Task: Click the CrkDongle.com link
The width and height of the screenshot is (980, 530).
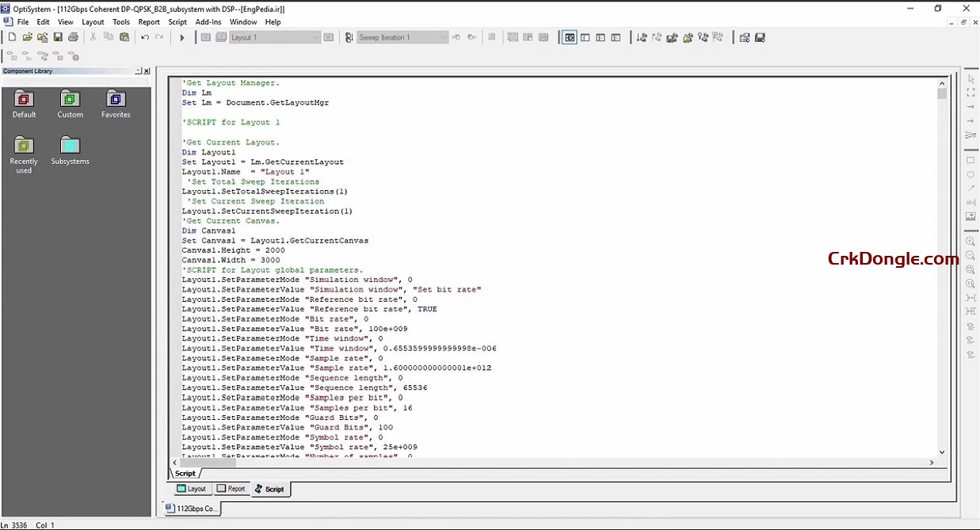Action: tap(893, 258)
